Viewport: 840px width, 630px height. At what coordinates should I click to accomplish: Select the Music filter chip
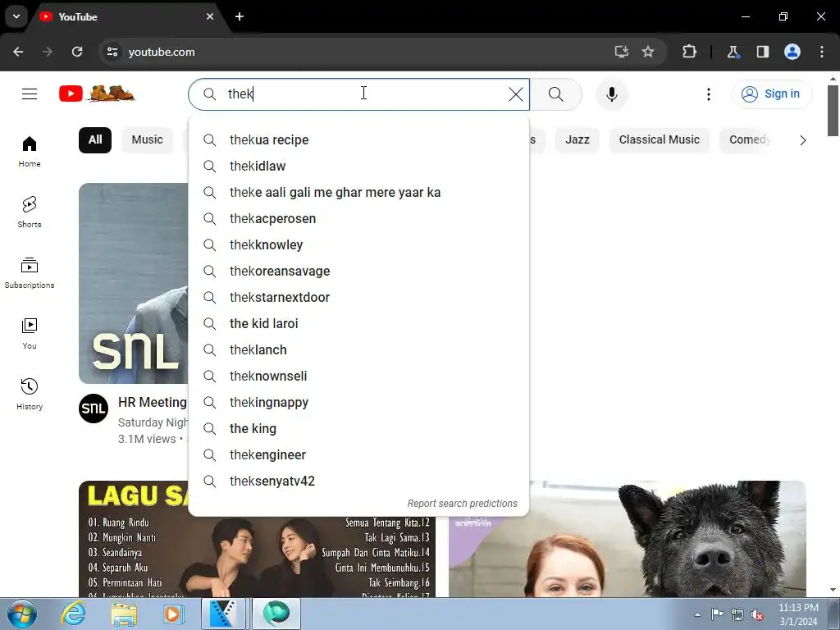pos(147,139)
